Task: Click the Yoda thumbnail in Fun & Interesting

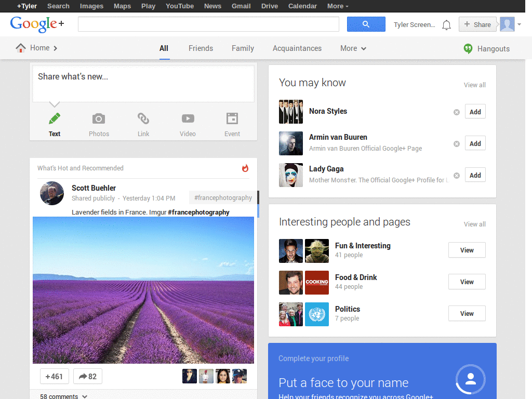Action: pos(317,251)
